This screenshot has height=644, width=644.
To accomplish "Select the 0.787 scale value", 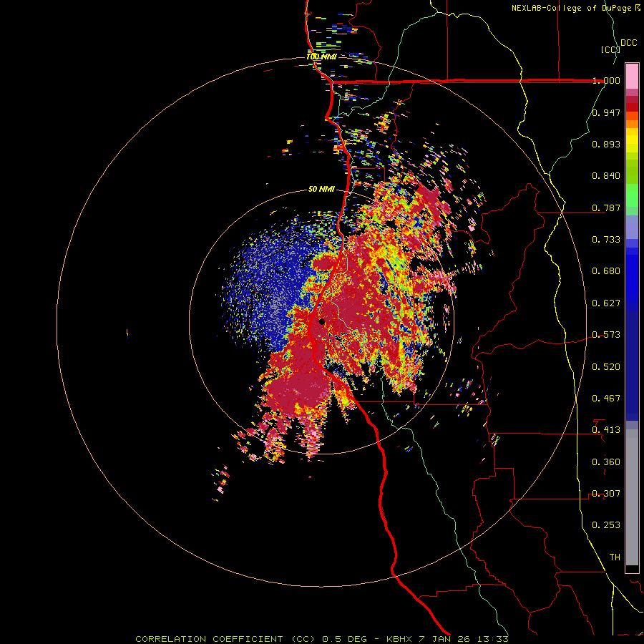I will point(606,208).
